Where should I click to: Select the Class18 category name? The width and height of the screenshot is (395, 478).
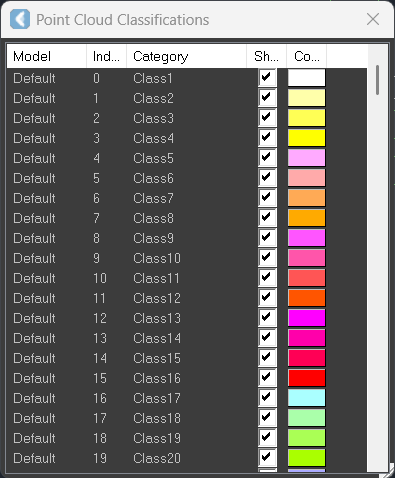pyautogui.click(x=157, y=418)
